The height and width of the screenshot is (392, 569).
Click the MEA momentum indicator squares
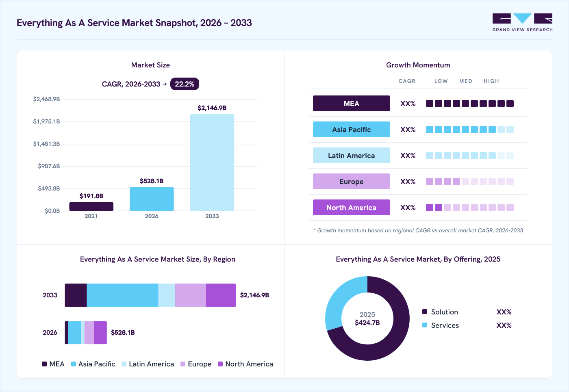[470, 104]
